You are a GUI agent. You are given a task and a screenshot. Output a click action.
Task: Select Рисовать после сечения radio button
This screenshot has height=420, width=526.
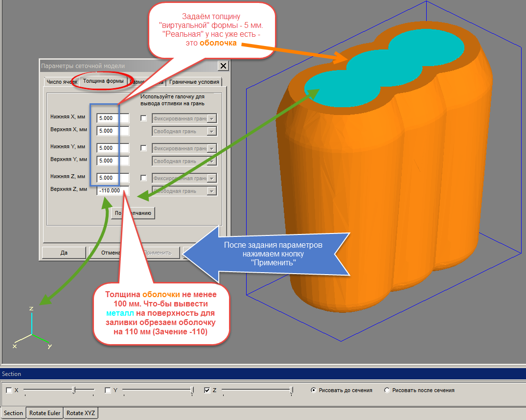click(x=387, y=390)
